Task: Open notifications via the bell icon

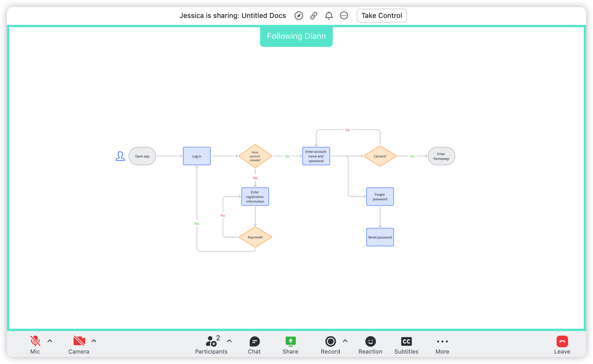Action: coord(329,15)
